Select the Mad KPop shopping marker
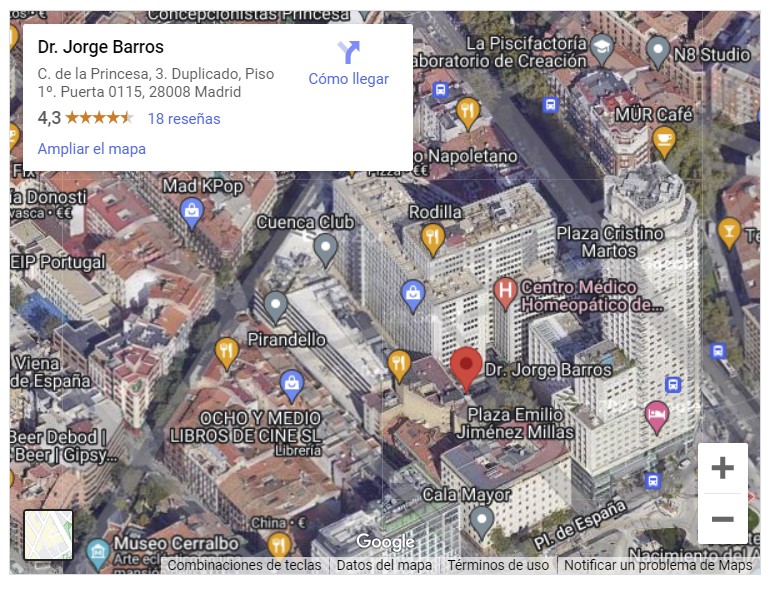 [191, 214]
